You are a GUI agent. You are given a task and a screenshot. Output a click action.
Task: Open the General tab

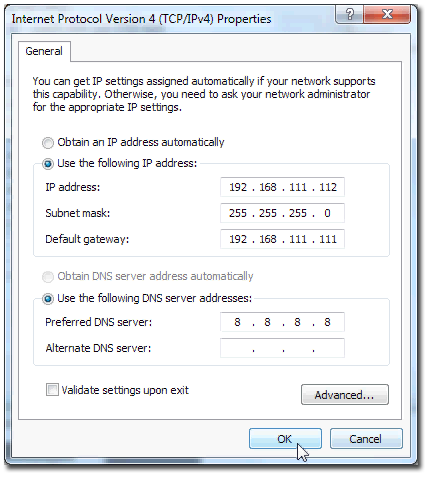tap(44, 51)
